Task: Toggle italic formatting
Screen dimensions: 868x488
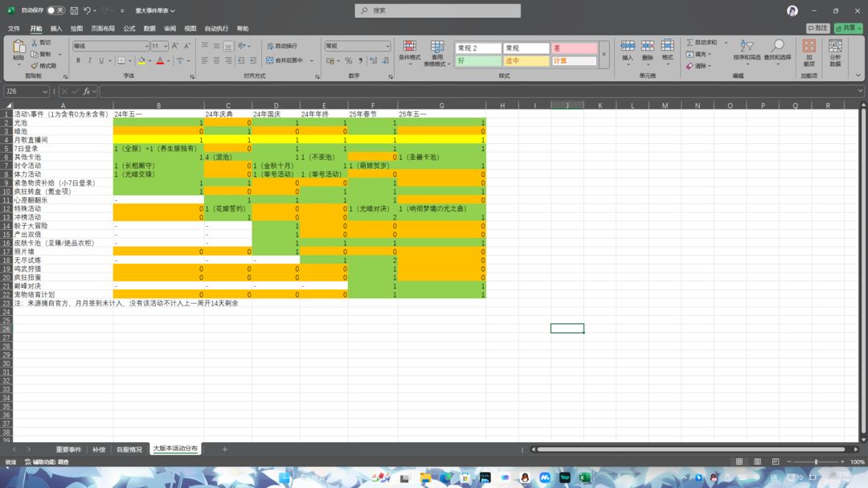Action: coord(90,60)
